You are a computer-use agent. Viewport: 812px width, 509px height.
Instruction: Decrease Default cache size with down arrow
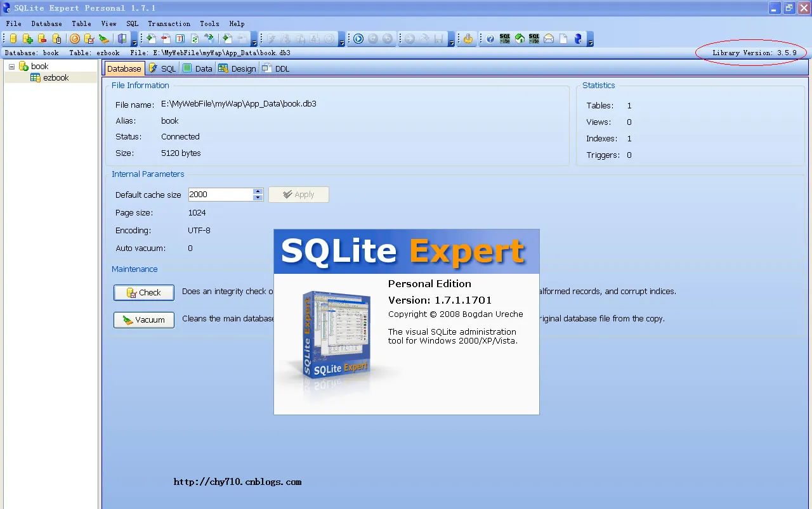pos(258,198)
